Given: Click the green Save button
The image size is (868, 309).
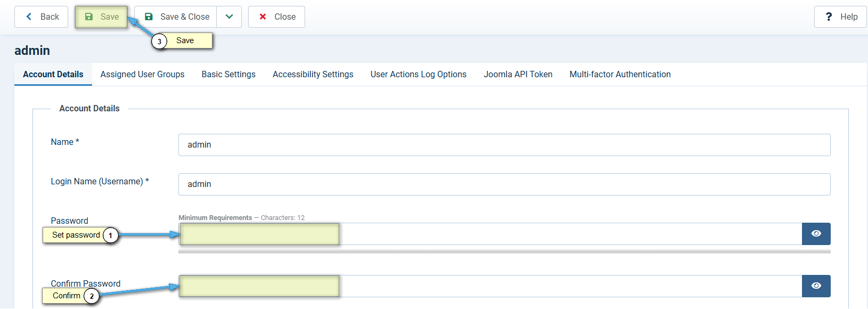Looking at the screenshot, I should click(101, 17).
